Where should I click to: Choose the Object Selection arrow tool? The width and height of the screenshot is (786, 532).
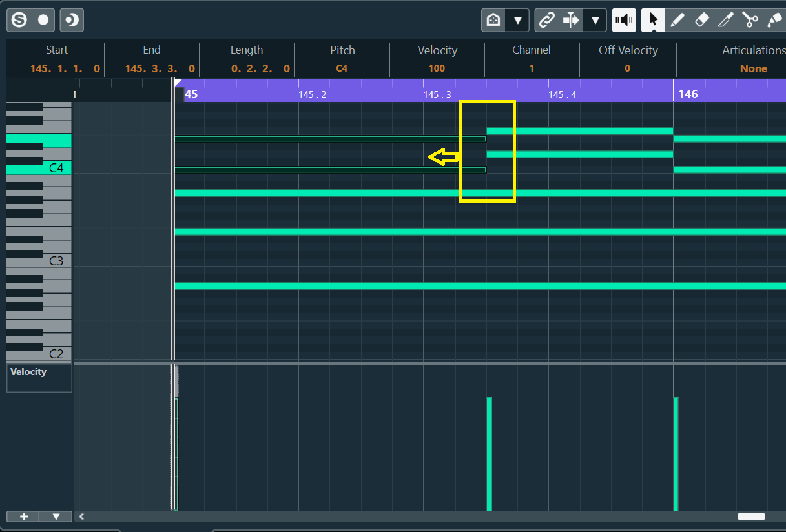[653, 20]
